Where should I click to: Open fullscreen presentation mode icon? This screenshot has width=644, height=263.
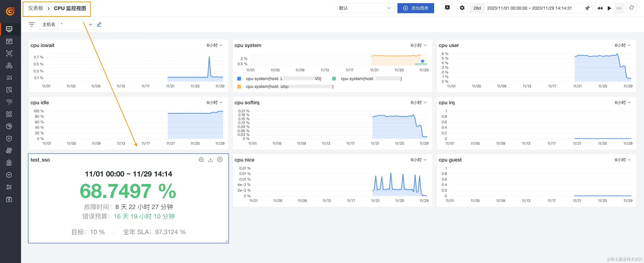[447, 8]
